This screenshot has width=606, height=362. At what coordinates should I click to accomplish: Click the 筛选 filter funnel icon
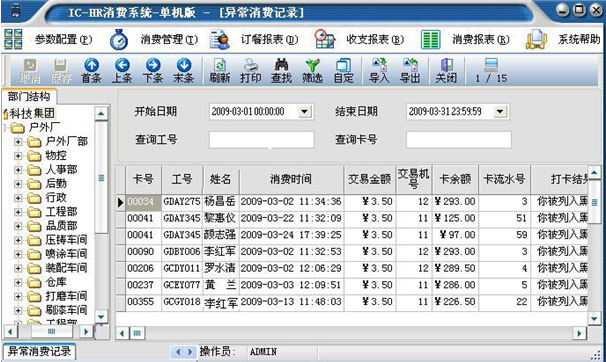(312, 65)
